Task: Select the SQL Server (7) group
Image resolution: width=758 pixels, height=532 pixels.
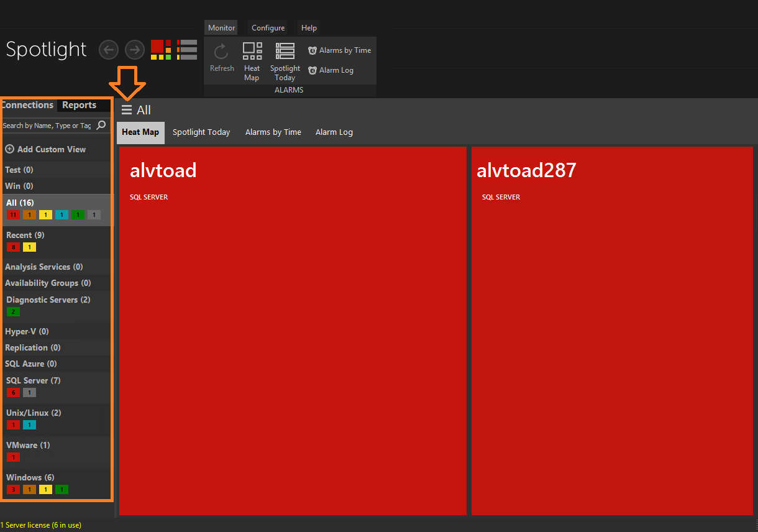Action: pos(57,388)
